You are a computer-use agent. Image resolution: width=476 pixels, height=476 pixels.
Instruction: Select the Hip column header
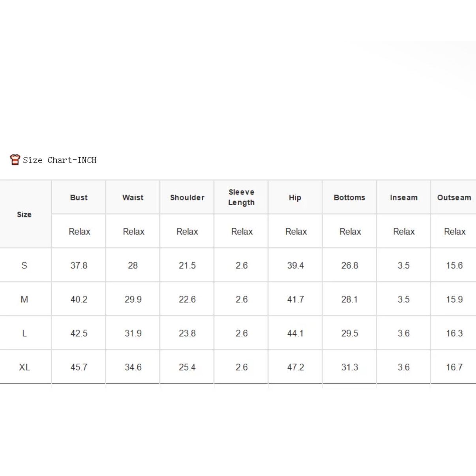click(295, 197)
